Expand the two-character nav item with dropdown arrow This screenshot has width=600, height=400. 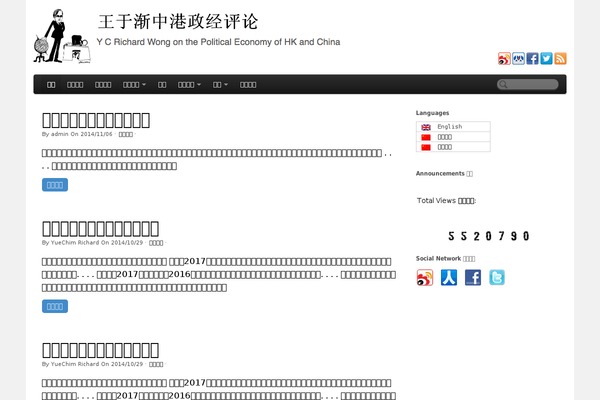(220, 85)
